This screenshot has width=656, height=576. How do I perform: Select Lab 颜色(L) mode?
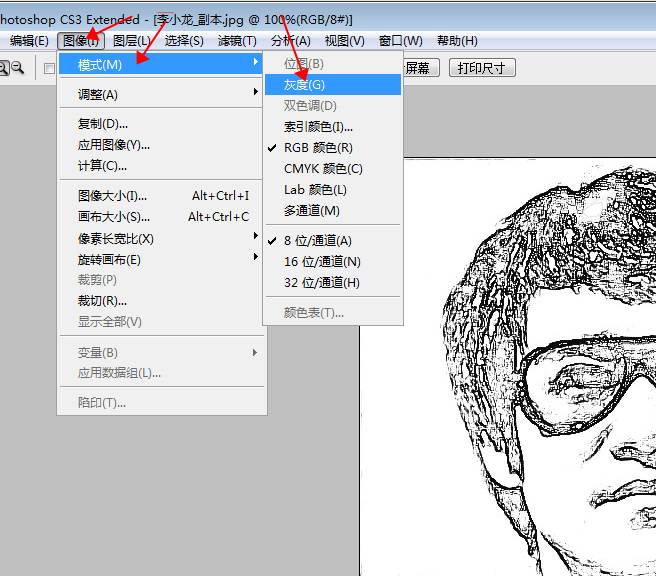(x=315, y=190)
